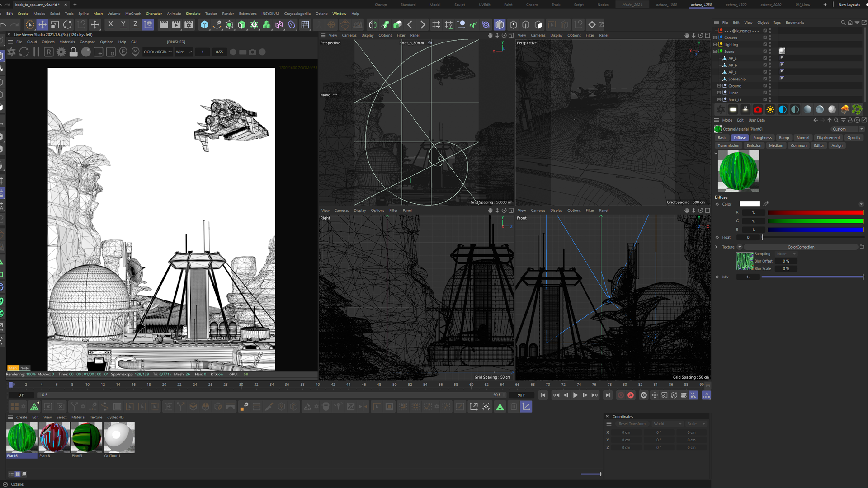Viewport: 868px width, 488px height.
Task: Click the Reset Transform button
Action: coord(632,424)
